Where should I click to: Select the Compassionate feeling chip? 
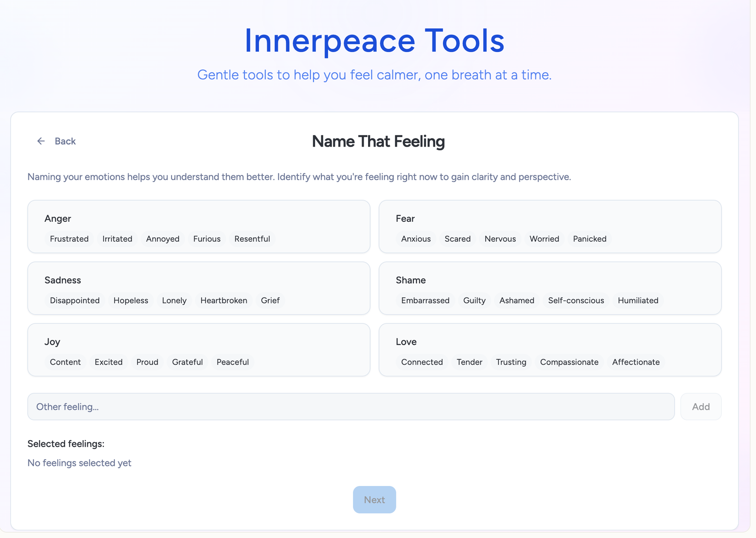pyautogui.click(x=569, y=362)
